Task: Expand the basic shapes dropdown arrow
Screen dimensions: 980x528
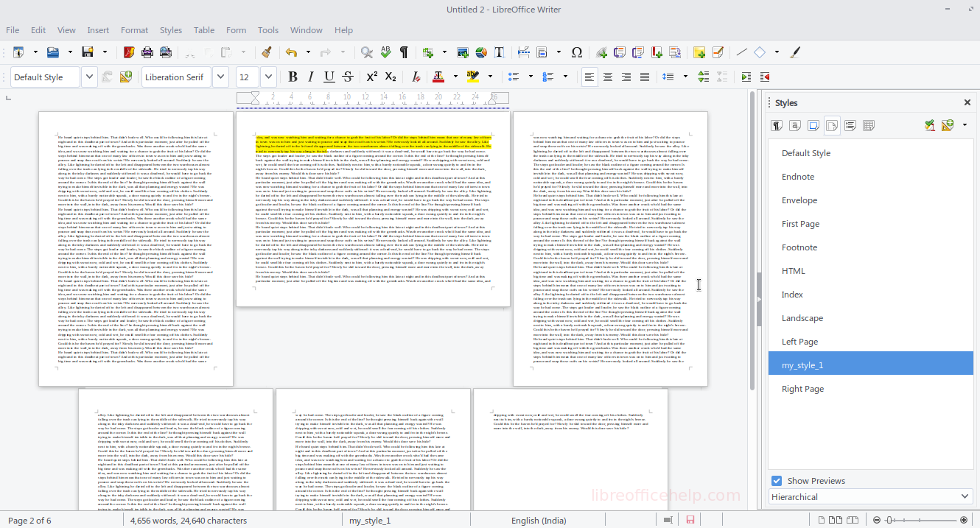Action: (x=776, y=52)
